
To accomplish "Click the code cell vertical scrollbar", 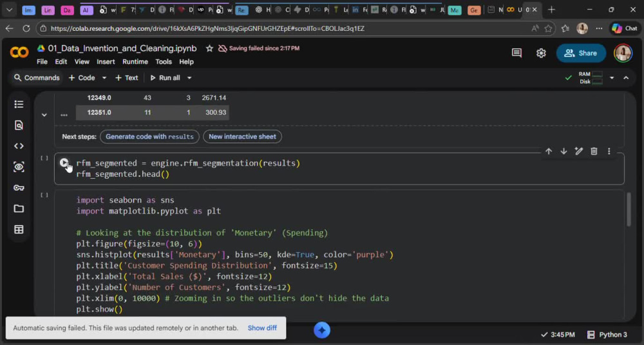I will click(629, 210).
